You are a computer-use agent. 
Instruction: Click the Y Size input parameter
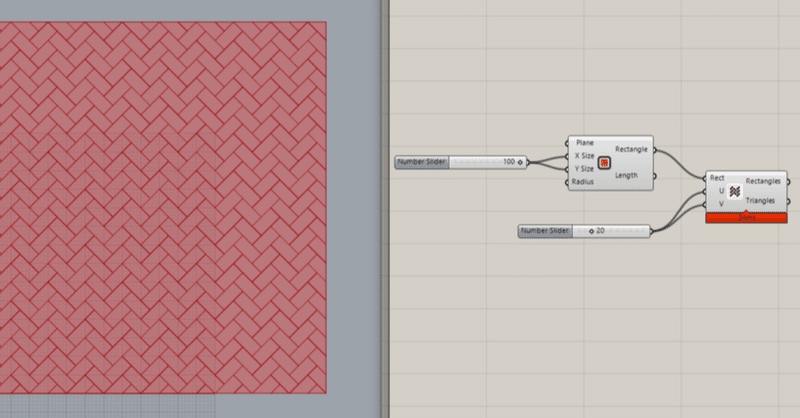tap(585, 169)
